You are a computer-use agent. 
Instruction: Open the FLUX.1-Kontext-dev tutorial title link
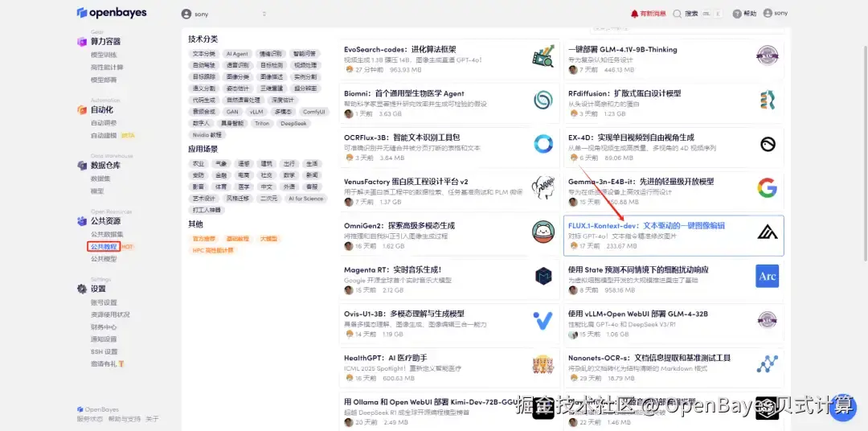pos(646,225)
